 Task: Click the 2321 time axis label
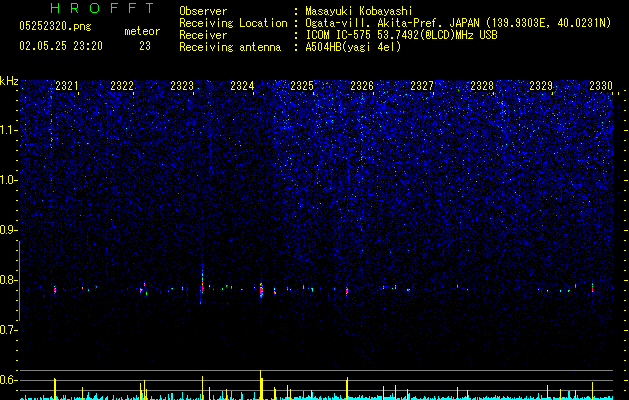(67, 86)
